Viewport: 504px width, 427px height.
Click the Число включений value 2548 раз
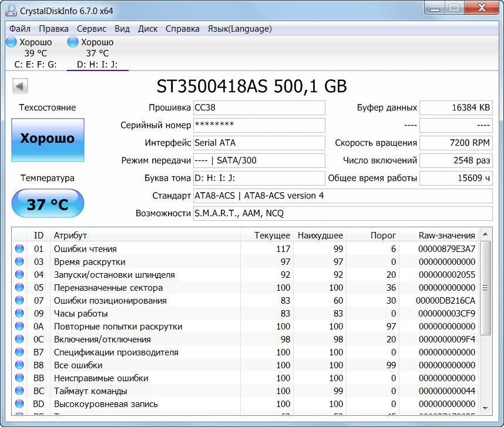click(456, 161)
